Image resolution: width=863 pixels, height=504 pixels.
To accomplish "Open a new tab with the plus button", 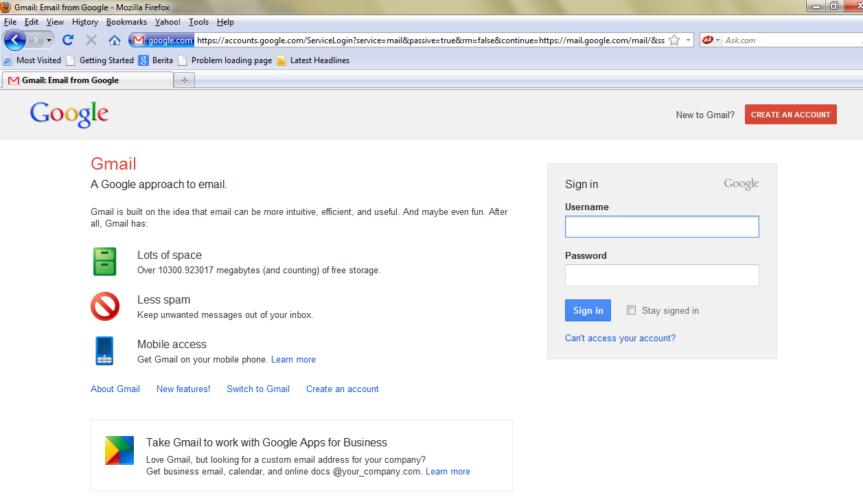I will pyautogui.click(x=185, y=80).
